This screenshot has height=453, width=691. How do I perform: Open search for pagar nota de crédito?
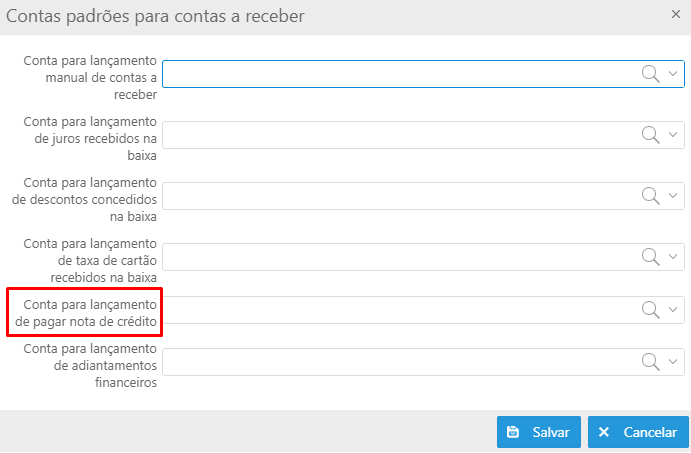(650, 310)
